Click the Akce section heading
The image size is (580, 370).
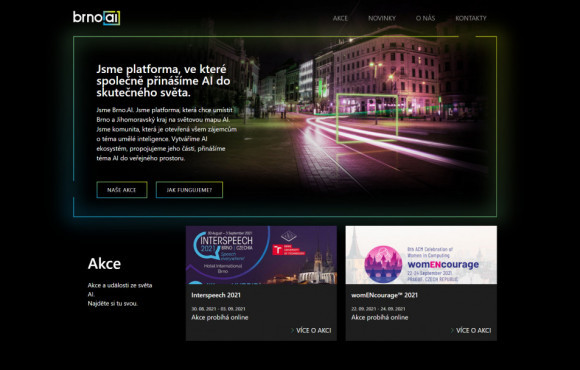pyautogui.click(x=104, y=264)
